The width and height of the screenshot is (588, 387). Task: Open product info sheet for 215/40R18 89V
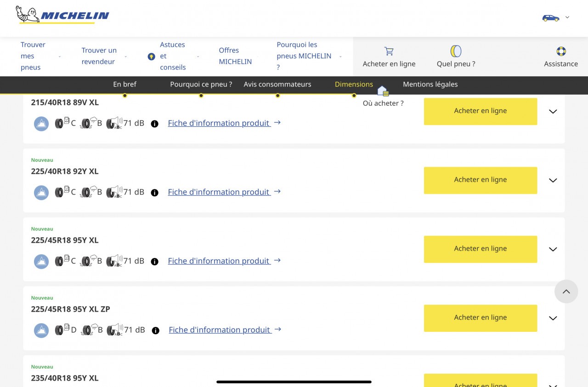(224, 123)
